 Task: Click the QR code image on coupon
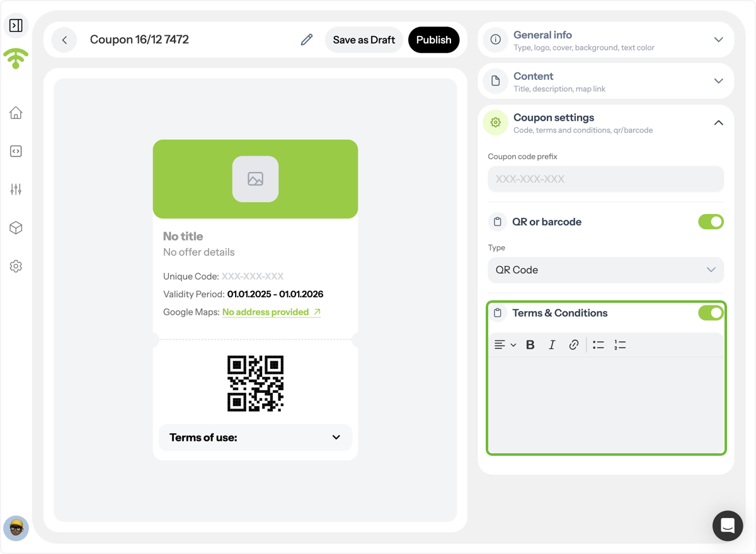tap(255, 383)
